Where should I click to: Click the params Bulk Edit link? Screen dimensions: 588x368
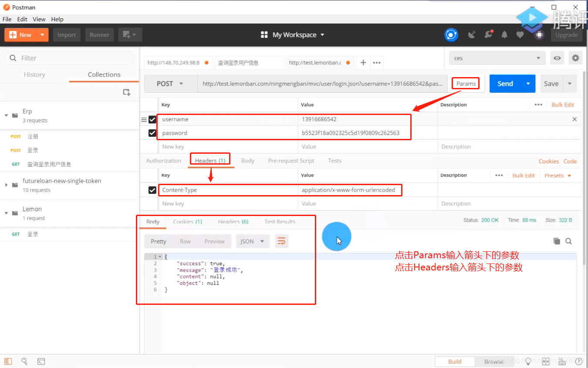pos(563,105)
